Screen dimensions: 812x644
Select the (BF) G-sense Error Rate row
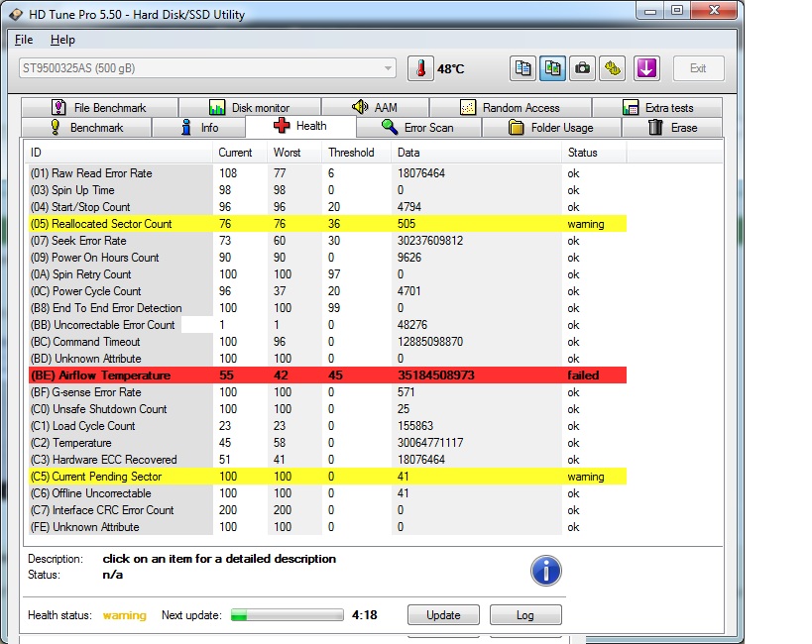click(x=327, y=392)
